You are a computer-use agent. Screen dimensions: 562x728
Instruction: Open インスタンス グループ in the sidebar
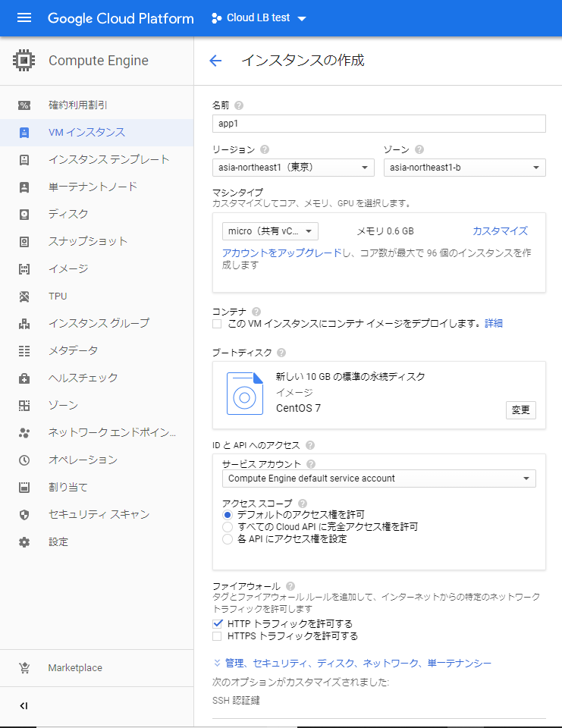click(x=99, y=323)
